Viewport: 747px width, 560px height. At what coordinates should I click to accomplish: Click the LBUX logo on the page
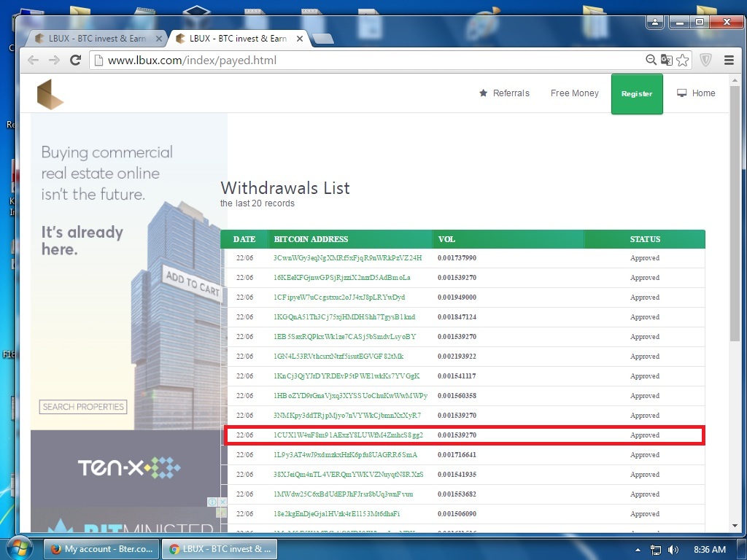pyautogui.click(x=50, y=94)
